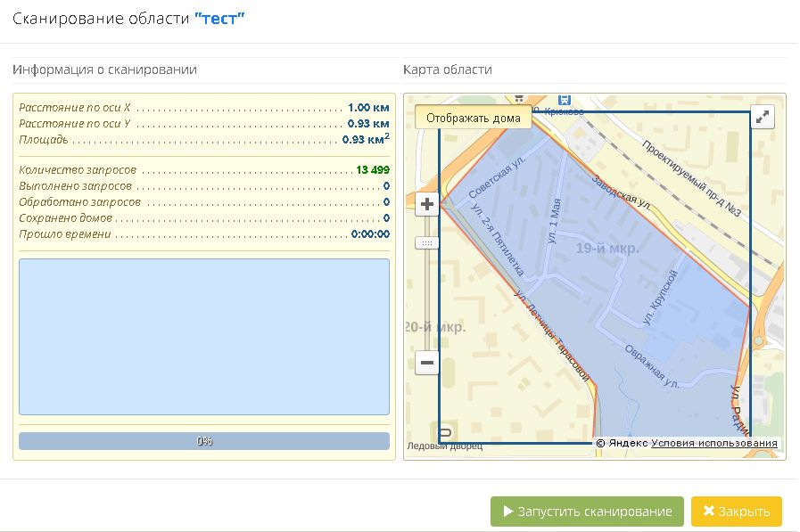This screenshot has width=800, height=532.
Task: Select the X-axis distance value "1.00 км"
Action: [368, 108]
